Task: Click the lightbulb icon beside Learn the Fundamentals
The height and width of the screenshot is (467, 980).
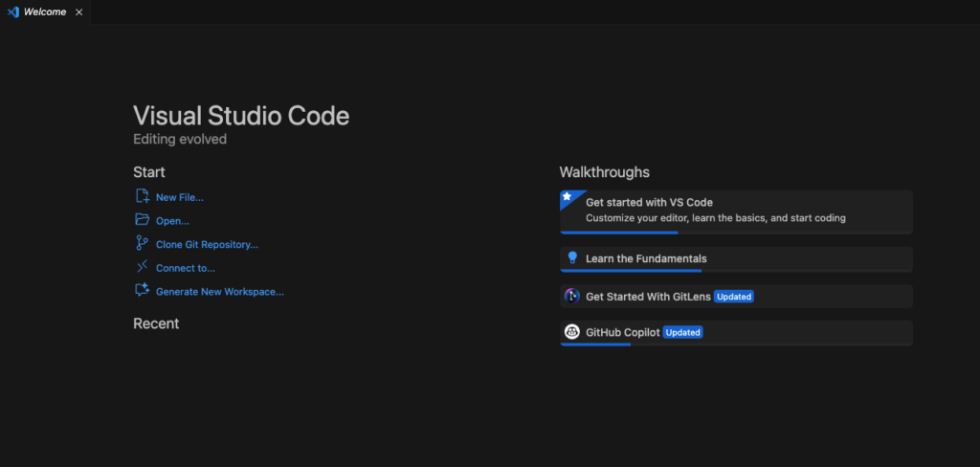Action: click(x=572, y=258)
